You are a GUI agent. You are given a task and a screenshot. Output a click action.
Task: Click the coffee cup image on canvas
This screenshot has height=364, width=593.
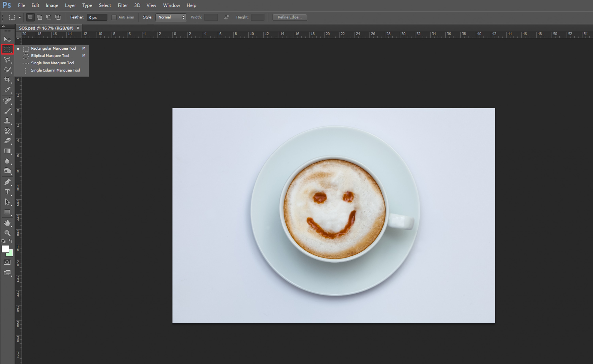click(x=334, y=215)
